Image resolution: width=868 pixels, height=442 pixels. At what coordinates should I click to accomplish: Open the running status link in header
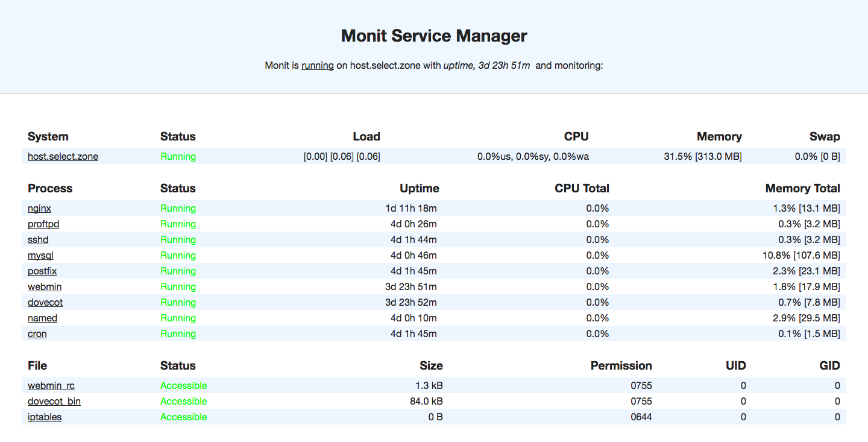click(318, 65)
